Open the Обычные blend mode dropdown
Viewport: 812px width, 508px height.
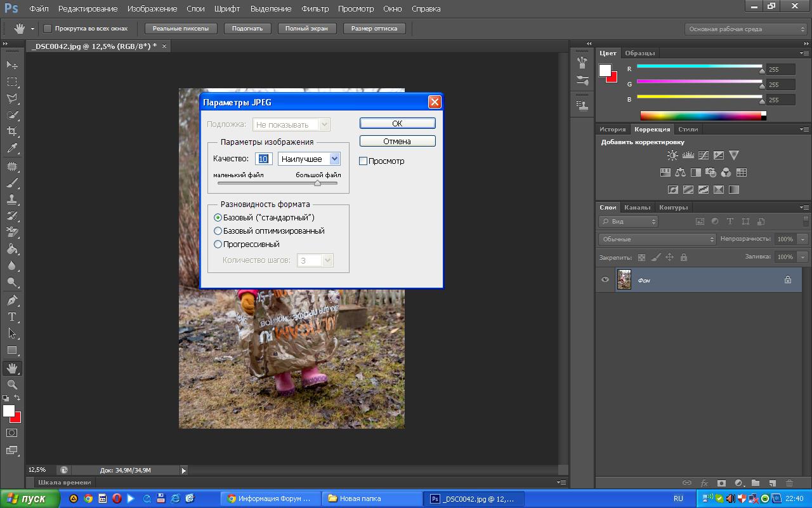click(657, 239)
